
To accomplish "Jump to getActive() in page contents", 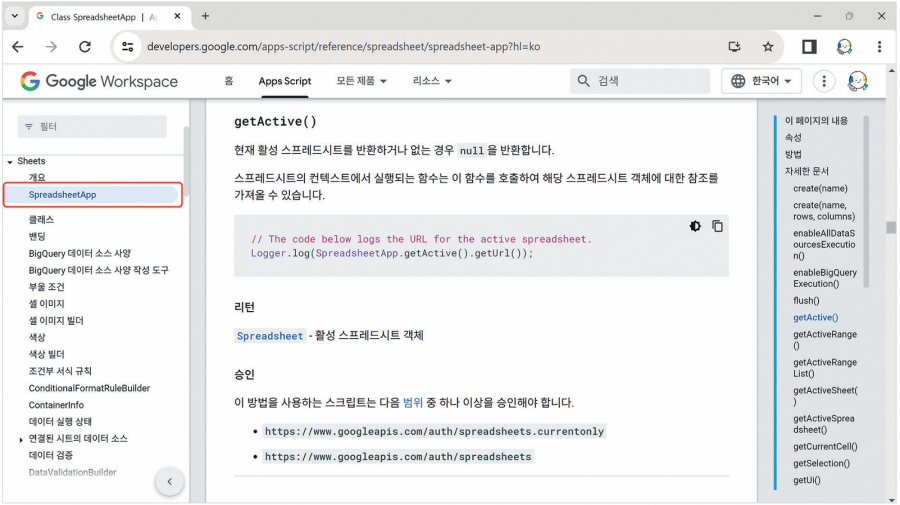I will point(816,317).
